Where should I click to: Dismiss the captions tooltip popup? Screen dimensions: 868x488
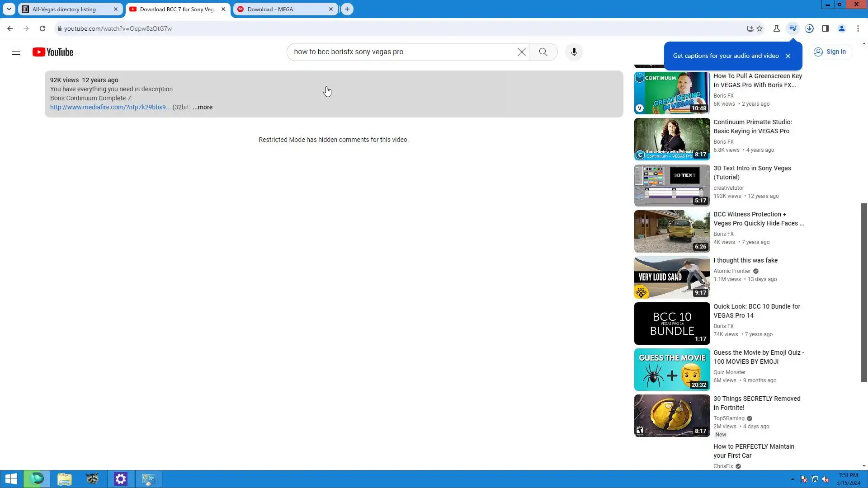click(x=788, y=56)
